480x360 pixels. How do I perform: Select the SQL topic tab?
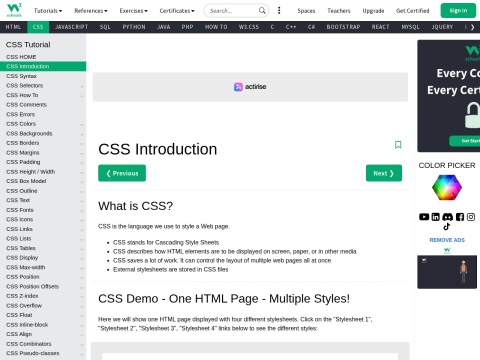105,27
